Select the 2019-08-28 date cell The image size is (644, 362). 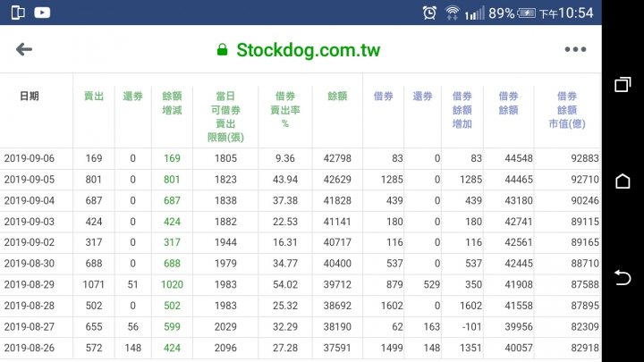(x=30, y=306)
